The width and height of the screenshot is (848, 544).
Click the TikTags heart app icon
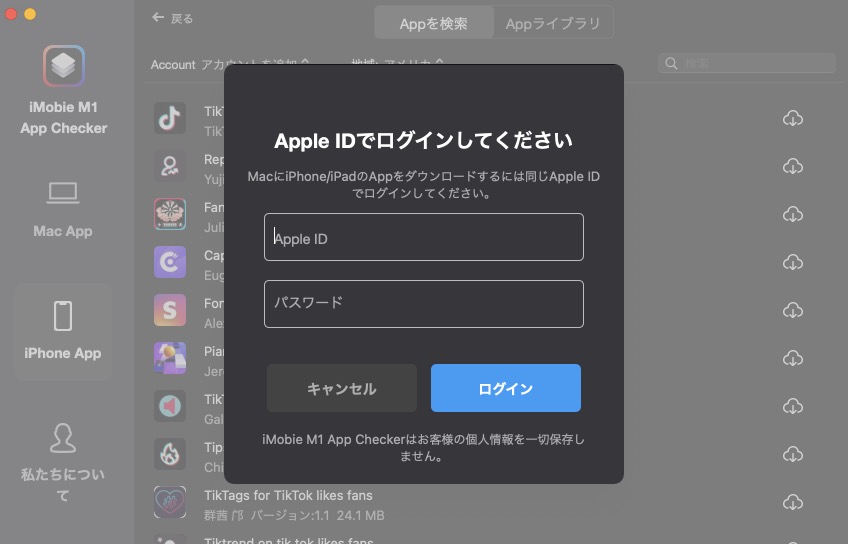coord(170,502)
